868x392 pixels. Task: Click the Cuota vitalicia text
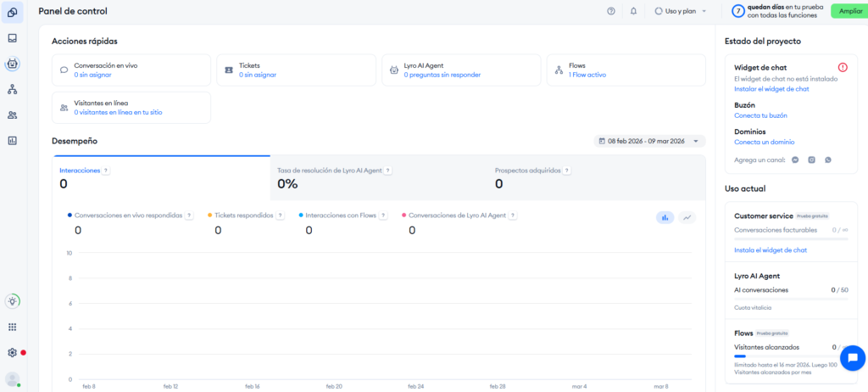tap(753, 307)
